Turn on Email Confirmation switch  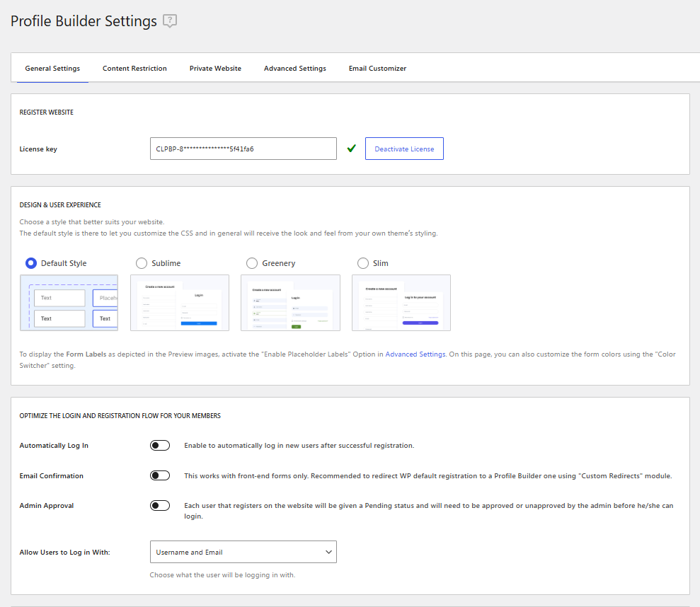pos(160,475)
